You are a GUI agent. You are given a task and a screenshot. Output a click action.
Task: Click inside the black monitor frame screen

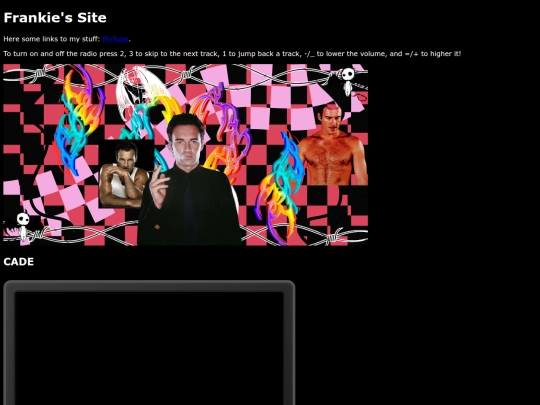[x=149, y=348]
